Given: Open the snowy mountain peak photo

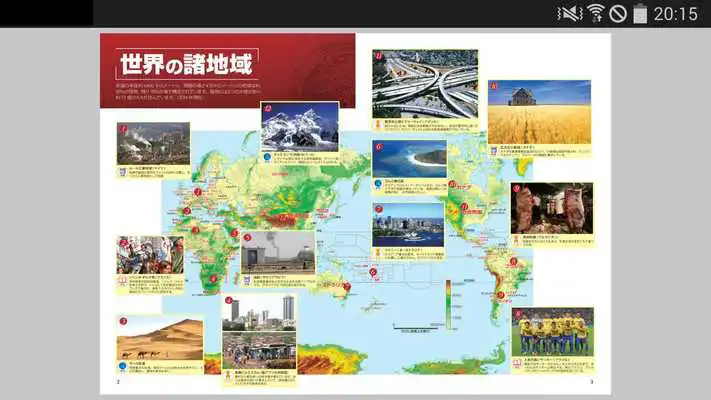Looking at the screenshot, I should 300,127.
